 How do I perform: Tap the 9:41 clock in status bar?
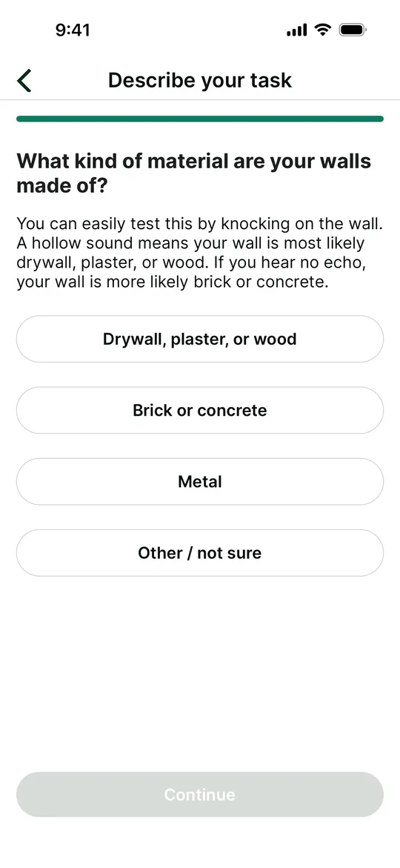73,30
